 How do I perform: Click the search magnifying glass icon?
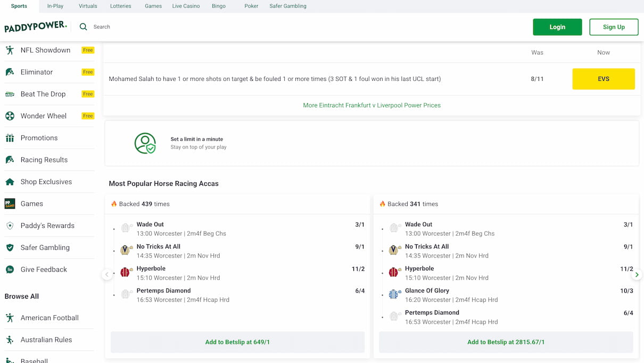(84, 27)
